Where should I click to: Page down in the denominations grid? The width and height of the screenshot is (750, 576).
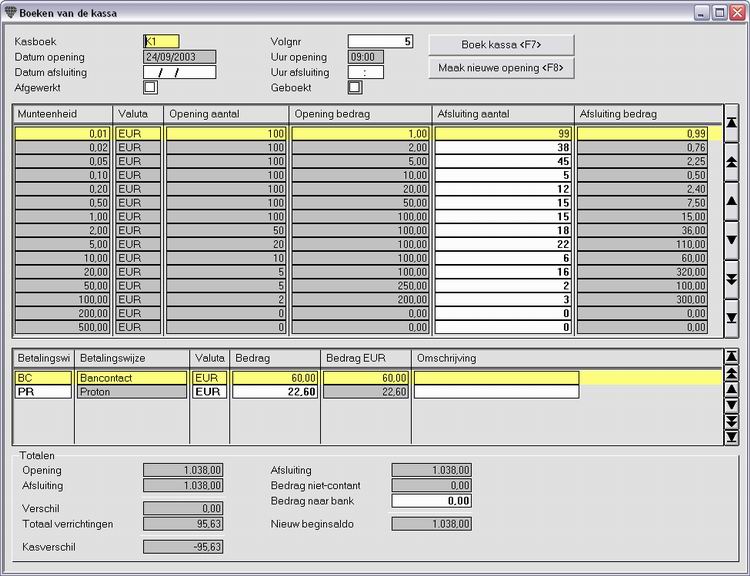click(731, 280)
